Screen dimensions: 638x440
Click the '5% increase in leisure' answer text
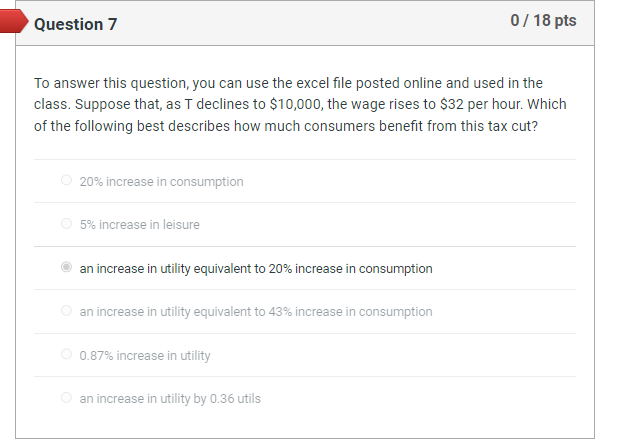(x=139, y=224)
